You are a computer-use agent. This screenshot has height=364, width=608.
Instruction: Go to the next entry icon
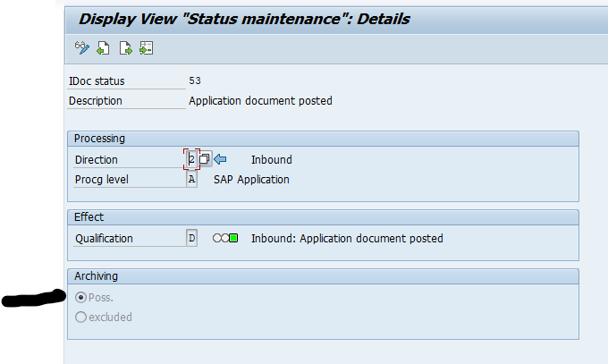point(125,47)
